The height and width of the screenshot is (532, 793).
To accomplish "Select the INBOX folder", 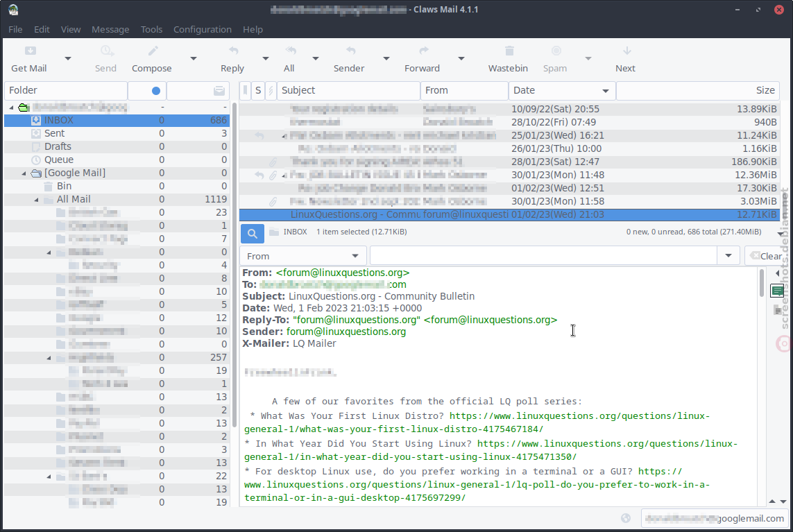I will point(117,120).
